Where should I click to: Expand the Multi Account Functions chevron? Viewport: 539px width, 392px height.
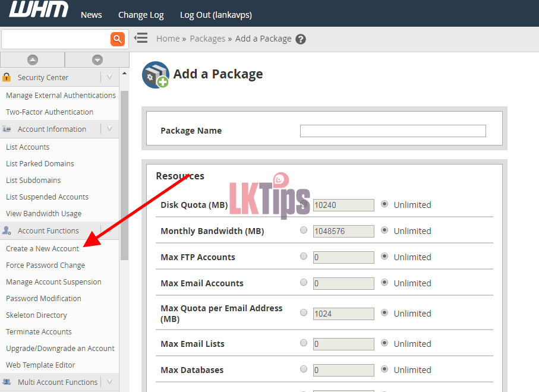(109, 382)
